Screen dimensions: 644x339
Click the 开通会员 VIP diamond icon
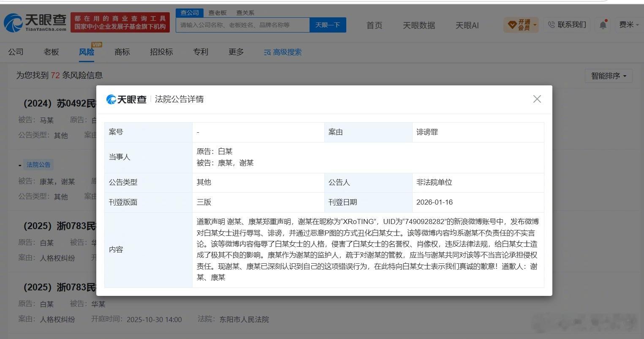pyautogui.click(x=512, y=25)
